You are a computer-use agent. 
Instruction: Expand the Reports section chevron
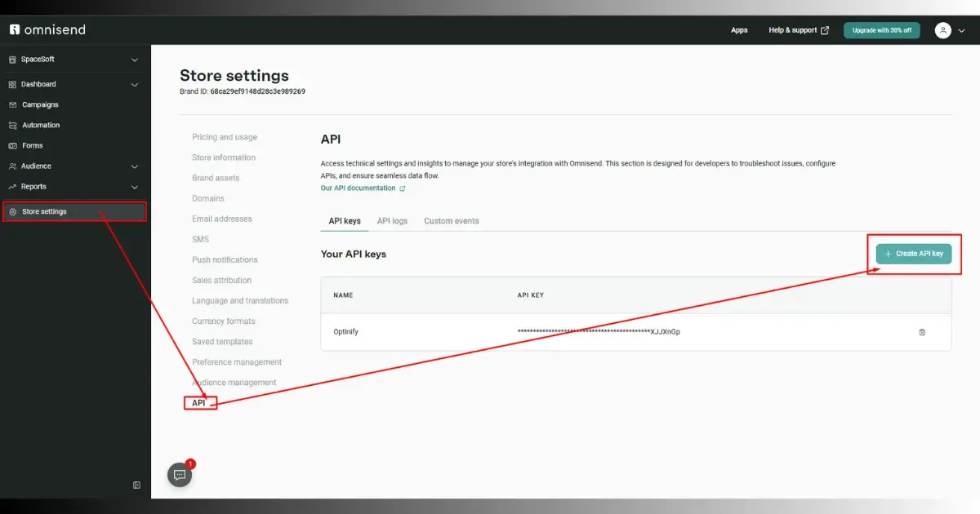[x=135, y=187]
